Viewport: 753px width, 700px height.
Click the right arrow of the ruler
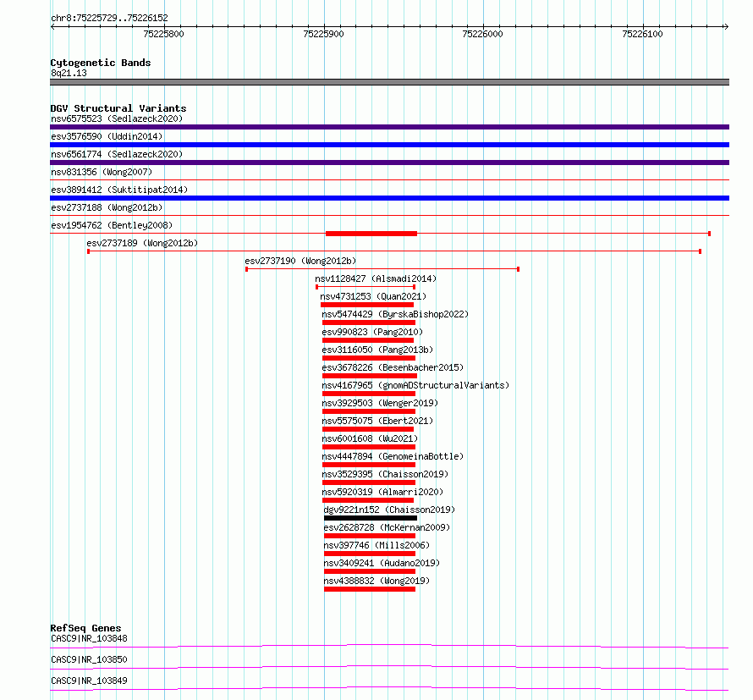[x=726, y=26]
